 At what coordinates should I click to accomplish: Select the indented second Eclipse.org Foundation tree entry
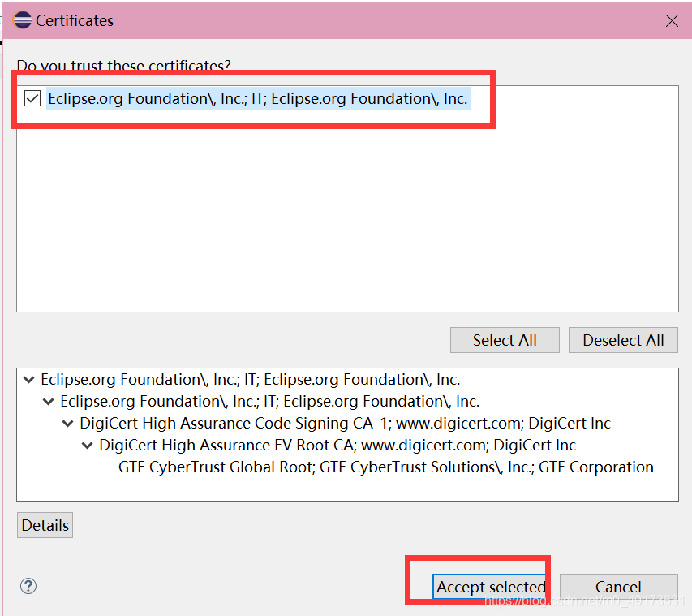(269, 402)
